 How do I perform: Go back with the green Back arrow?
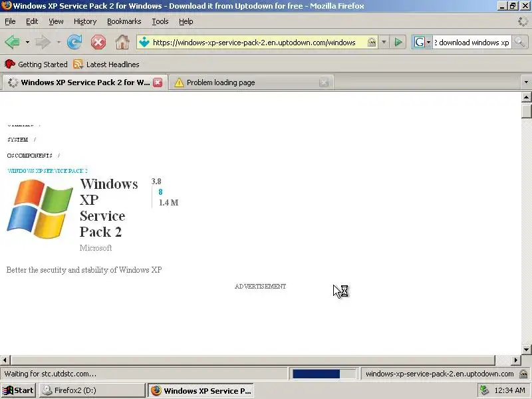[x=13, y=43]
